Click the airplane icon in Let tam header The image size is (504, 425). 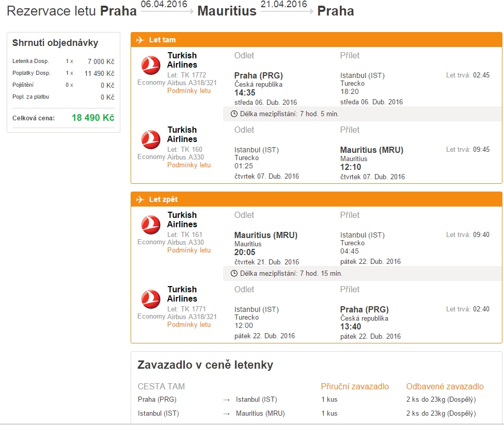[x=140, y=40]
